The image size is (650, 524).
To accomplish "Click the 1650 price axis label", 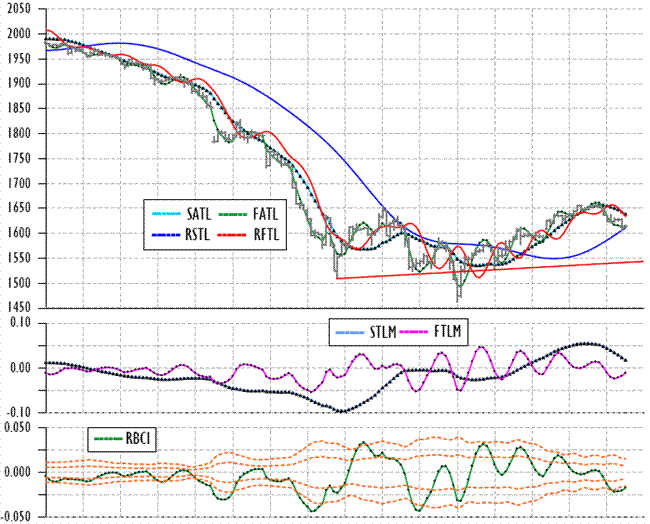I will [19, 208].
